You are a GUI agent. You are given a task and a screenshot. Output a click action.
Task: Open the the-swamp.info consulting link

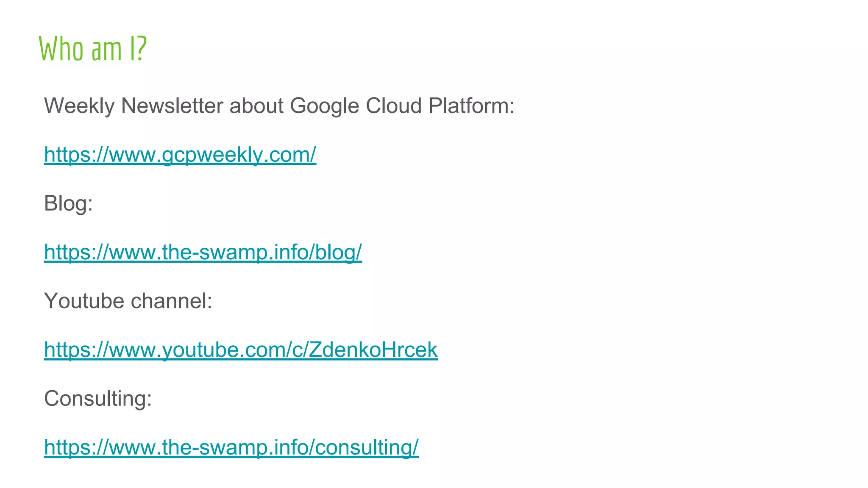point(231,447)
